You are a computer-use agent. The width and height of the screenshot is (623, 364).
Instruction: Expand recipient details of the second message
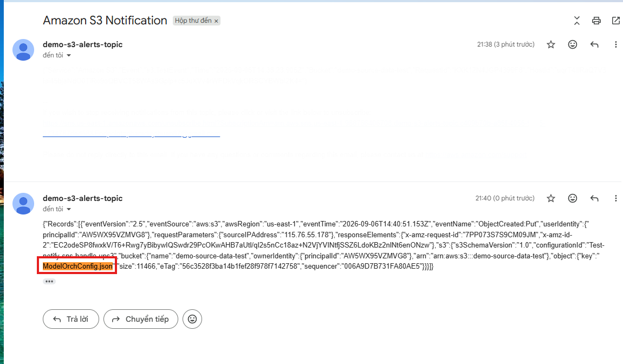click(x=69, y=209)
